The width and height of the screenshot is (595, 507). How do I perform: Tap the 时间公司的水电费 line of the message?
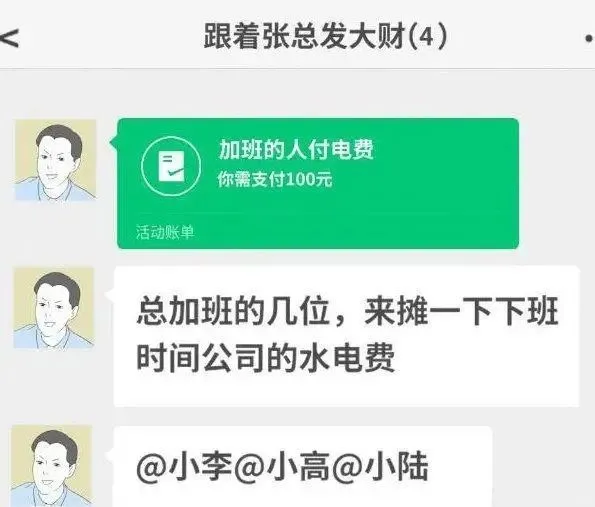[266, 357]
